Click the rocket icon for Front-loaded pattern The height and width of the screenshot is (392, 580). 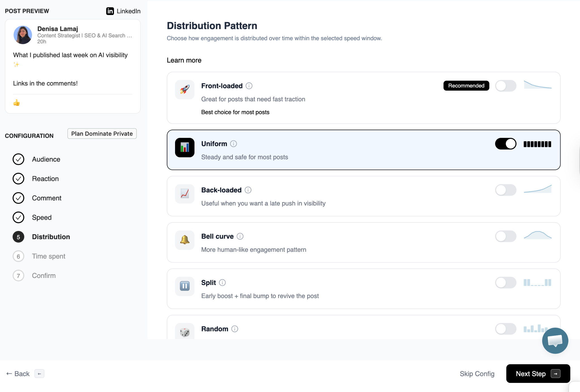pyautogui.click(x=184, y=89)
